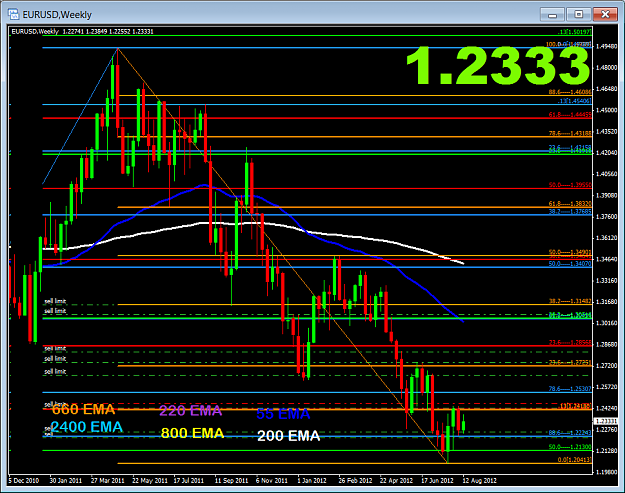Select the 78.6 Fibonacci label at 1.43188

(570, 133)
